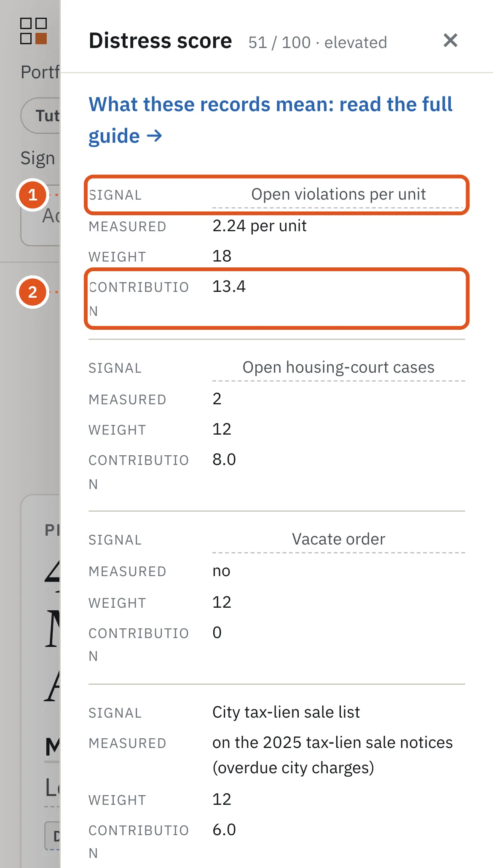Click the four-square app logo icon

(x=33, y=31)
